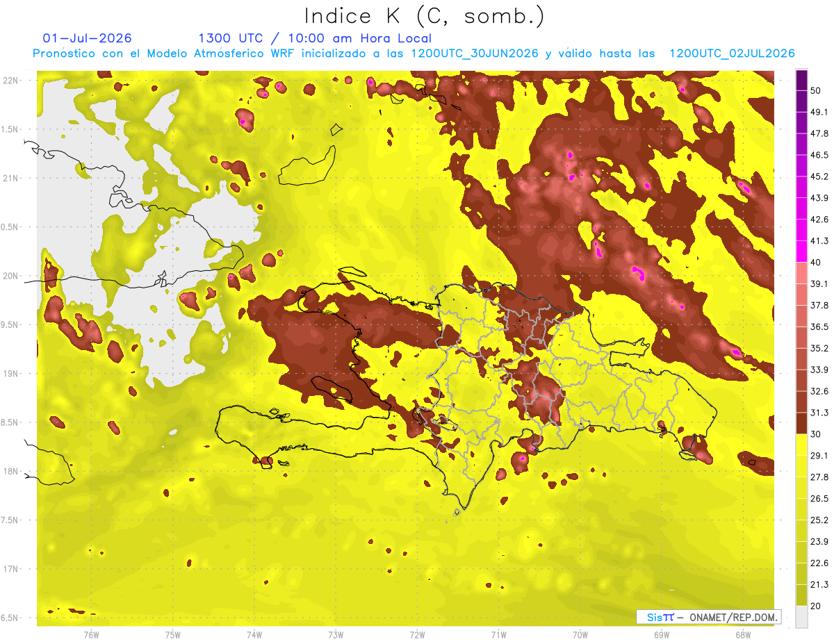Click legend value "21.3"
This screenshot has width=834, height=644.
point(819,584)
